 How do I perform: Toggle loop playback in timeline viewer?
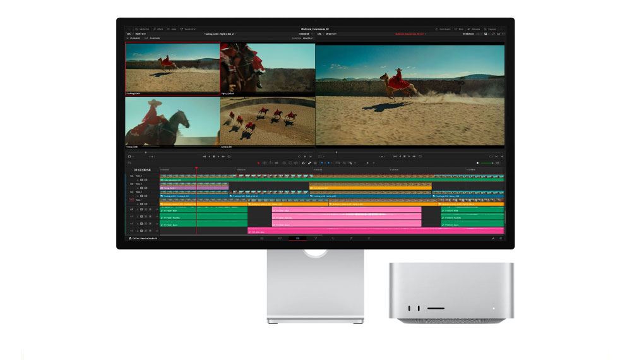pyautogui.click(x=419, y=157)
